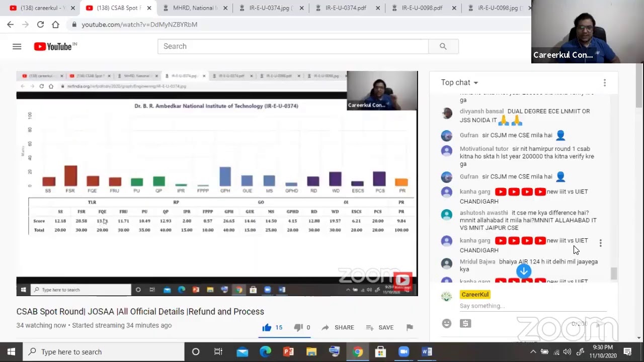Close the IR-E-U-0374.pdf tab
644x362 pixels.
tap(378, 8)
